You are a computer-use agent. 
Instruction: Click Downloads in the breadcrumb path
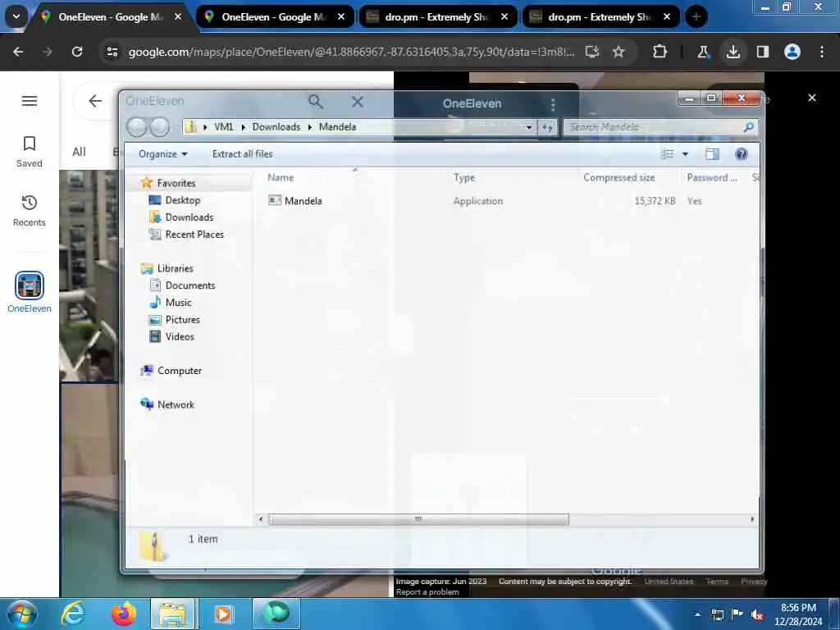coord(276,127)
